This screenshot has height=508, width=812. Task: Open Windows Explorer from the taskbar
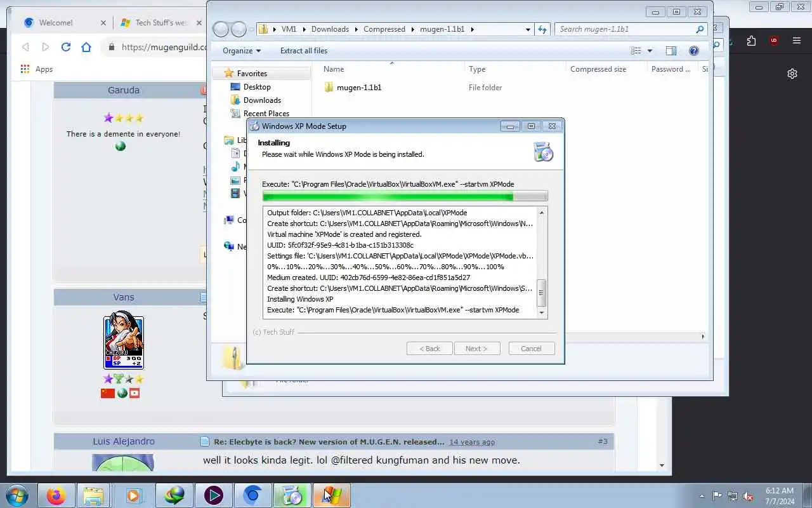click(93, 495)
